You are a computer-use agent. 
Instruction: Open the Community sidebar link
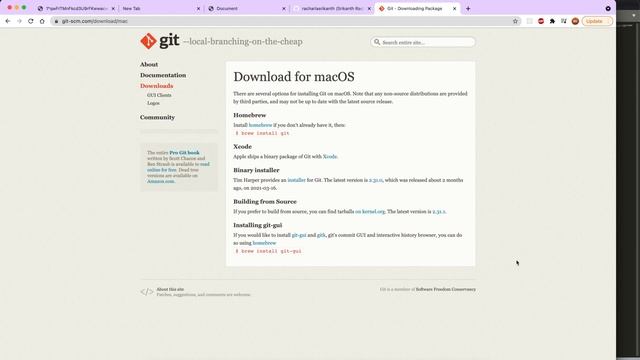pyautogui.click(x=157, y=117)
